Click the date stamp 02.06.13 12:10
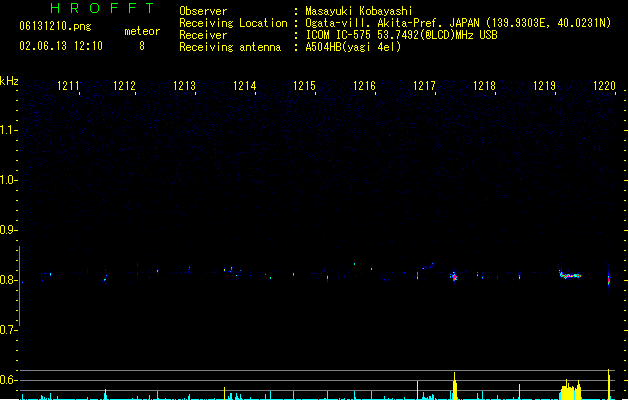 61,46
